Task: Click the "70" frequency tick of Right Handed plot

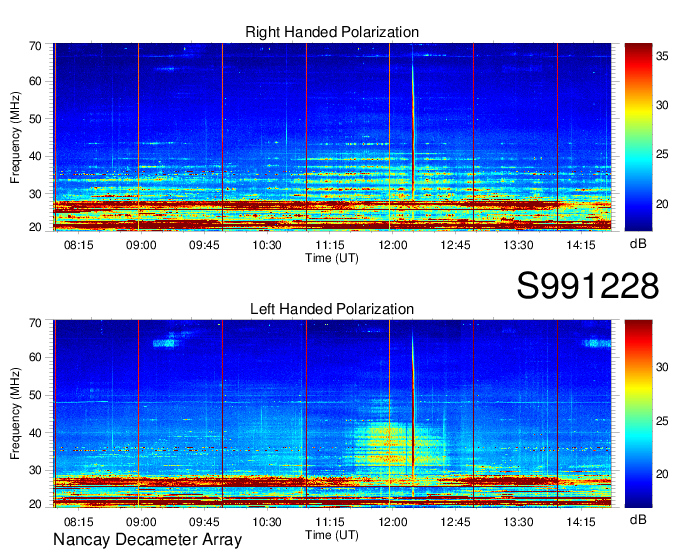Action: (36, 46)
